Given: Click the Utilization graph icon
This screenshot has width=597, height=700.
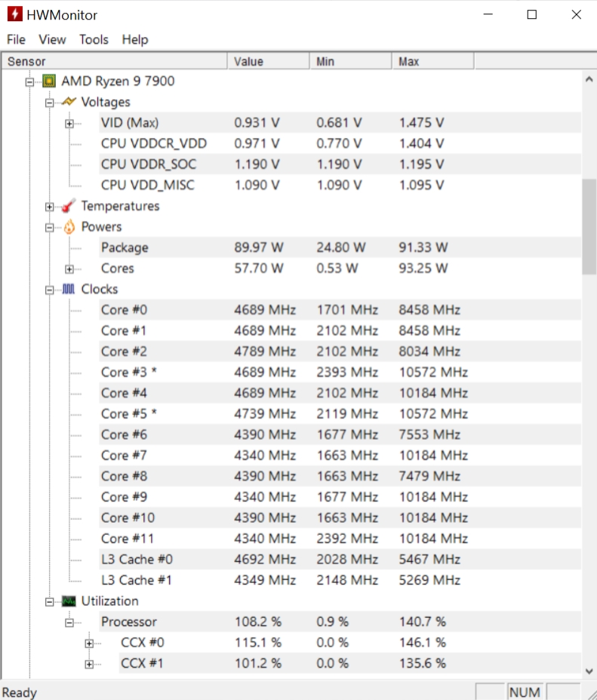Looking at the screenshot, I should [69, 601].
